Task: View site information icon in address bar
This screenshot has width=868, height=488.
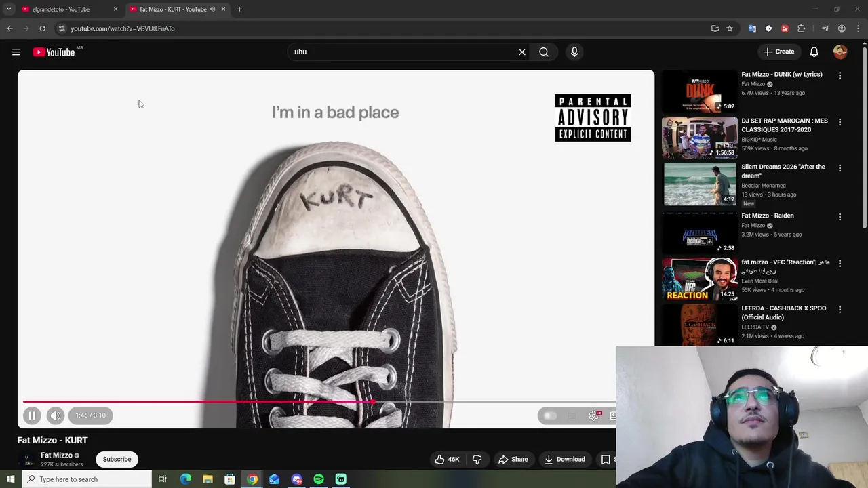Action: (x=62, y=28)
